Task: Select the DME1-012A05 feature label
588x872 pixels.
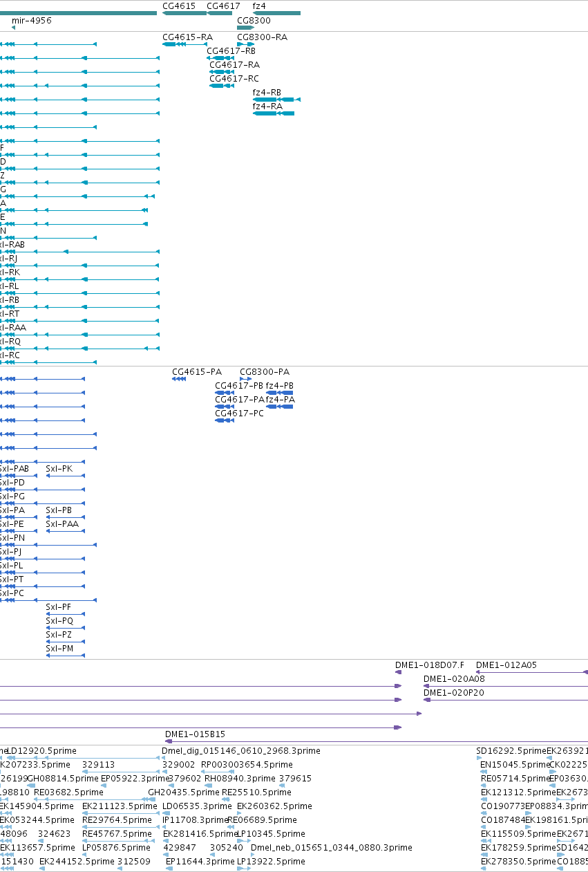Action: (506, 665)
